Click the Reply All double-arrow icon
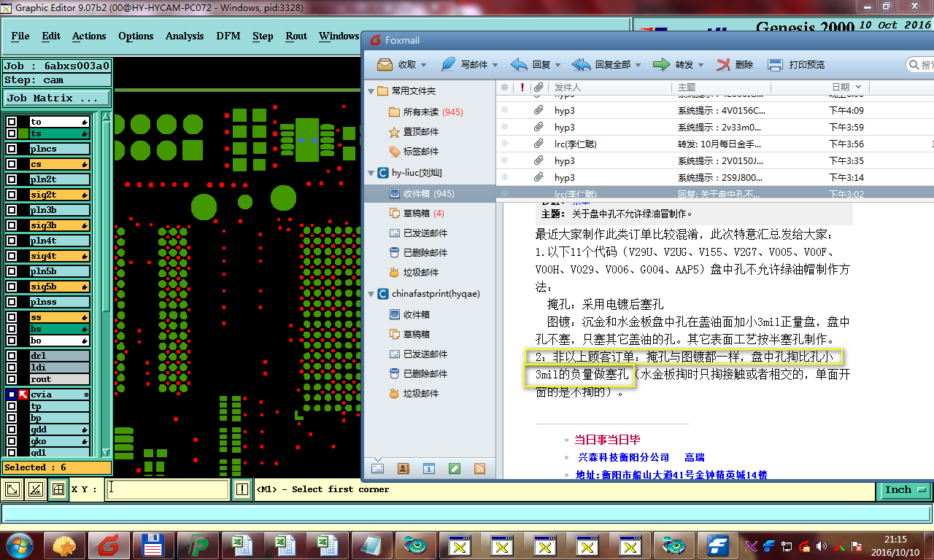Viewport: 934px width, 560px height. [x=582, y=65]
